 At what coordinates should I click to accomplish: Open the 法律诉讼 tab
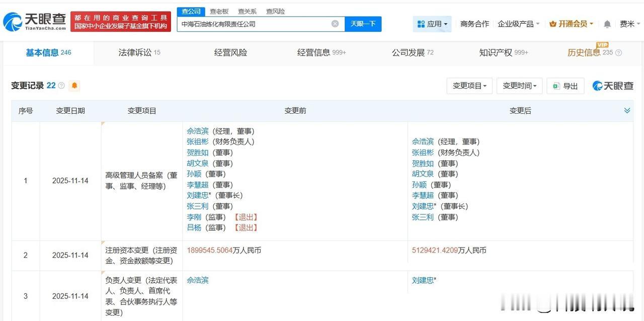point(139,52)
